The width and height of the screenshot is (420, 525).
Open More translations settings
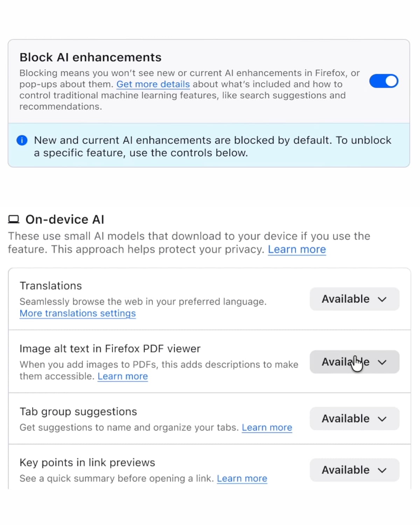77,313
